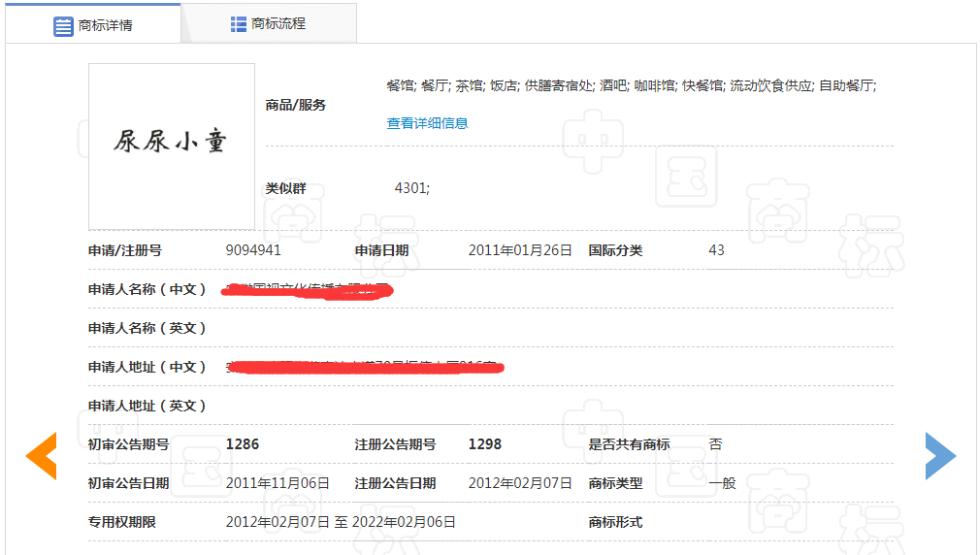Click the 注册公告日期 value 2012年02月07日
The image size is (980, 555).
click(x=520, y=483)
